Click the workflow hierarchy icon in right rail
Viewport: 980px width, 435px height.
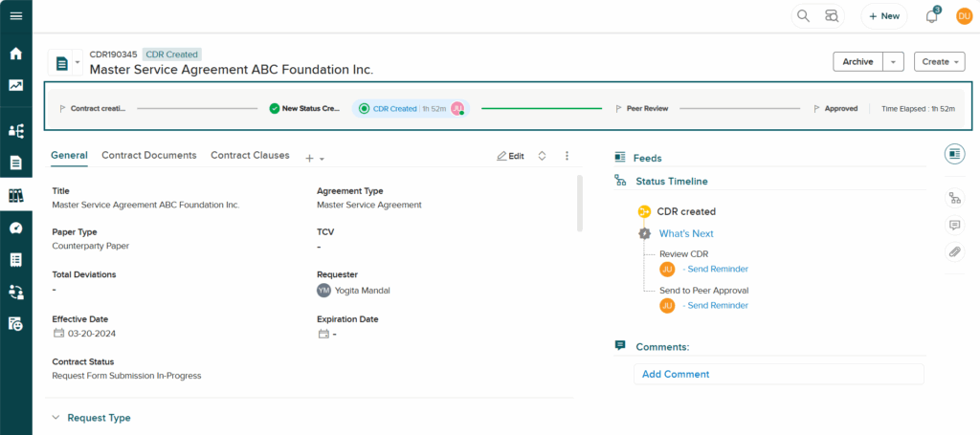coord(954,199)
